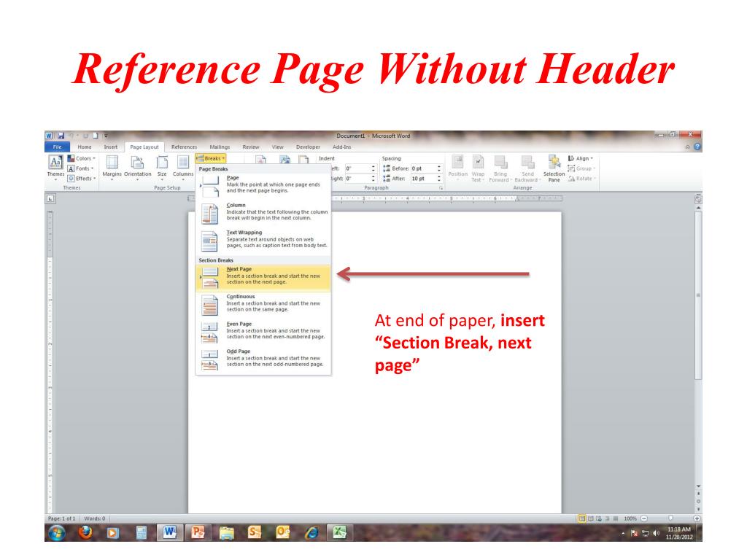Click the Spacing After input field
The height and width of the screenshot is (560, 747).
pos(422,178)
